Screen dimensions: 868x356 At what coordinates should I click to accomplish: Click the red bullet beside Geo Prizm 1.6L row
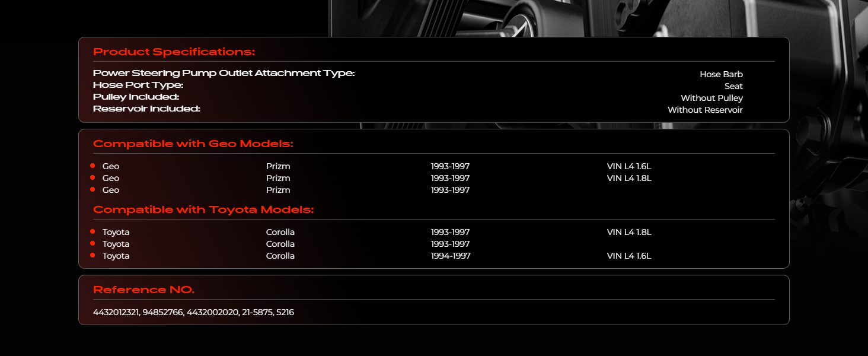click(92, 166)
